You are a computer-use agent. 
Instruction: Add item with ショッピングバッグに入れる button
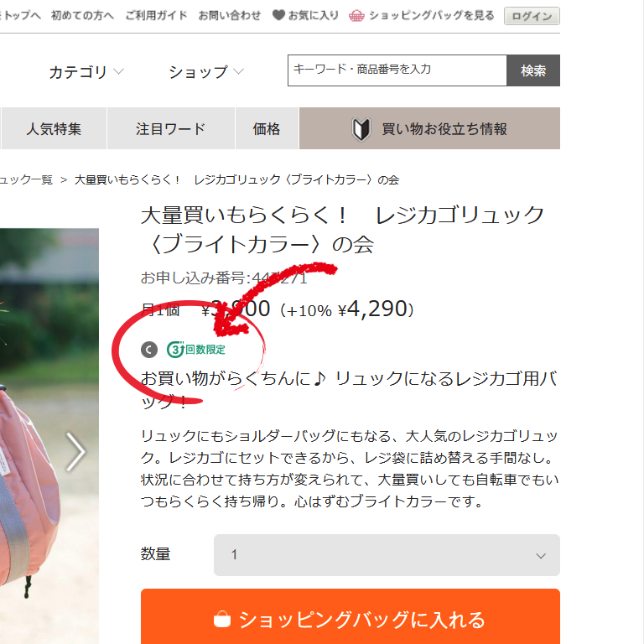coord(351,617)
